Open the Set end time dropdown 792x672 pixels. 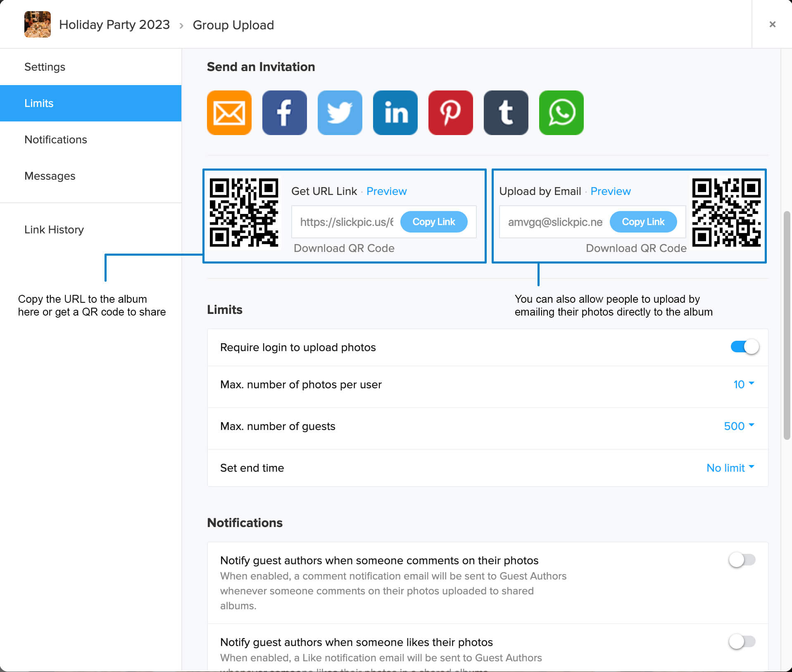pos(730,468)
